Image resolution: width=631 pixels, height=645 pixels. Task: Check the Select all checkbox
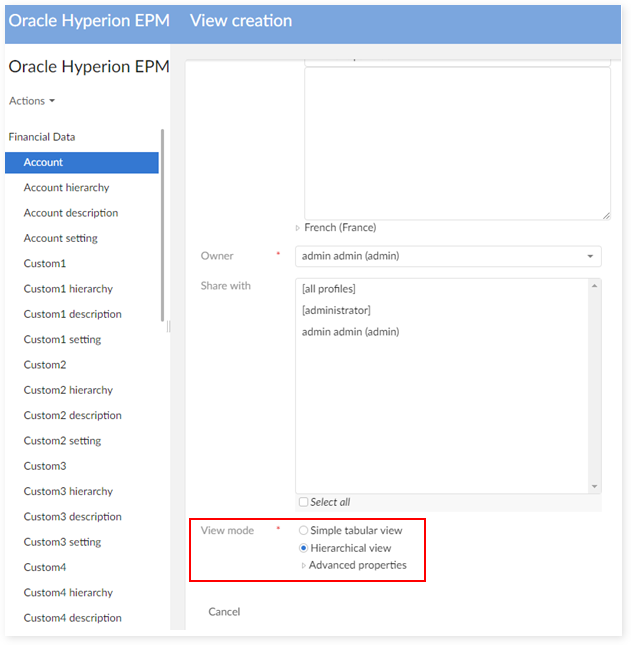tap(304, 502)
